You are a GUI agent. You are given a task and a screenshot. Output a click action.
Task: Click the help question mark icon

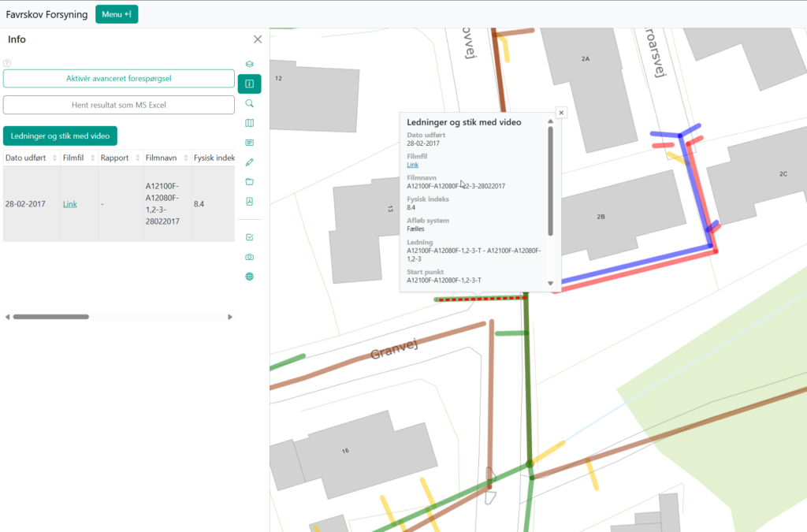[7, 63]
